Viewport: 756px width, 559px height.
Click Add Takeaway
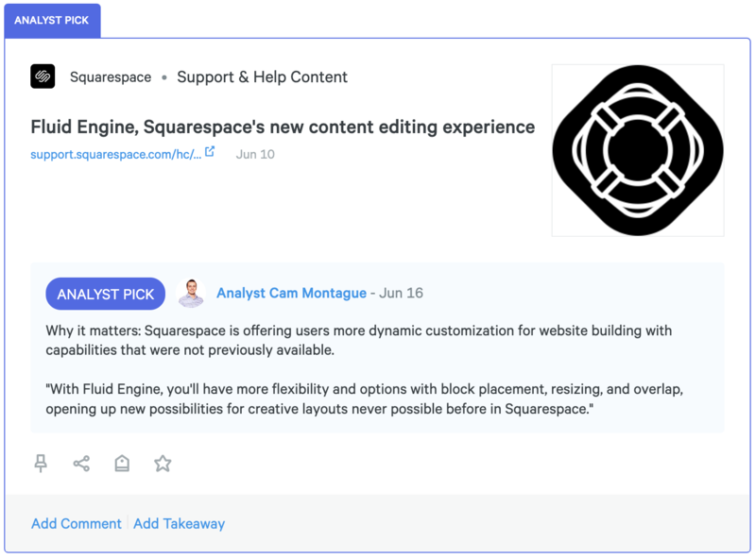[180, 523]
